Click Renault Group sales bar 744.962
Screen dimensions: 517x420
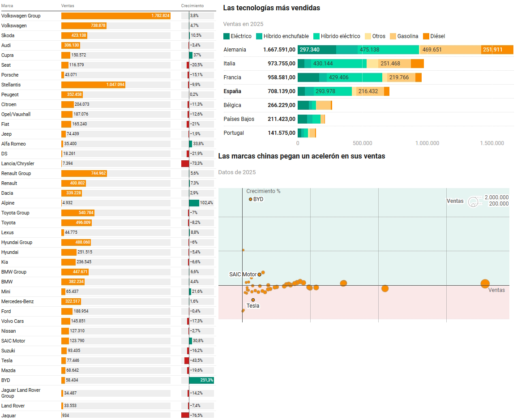tap(84, 174)
